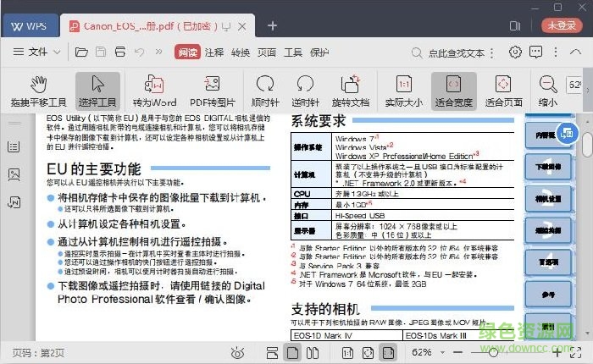The width and height of the screenshot is (593, 364).
Task: Click the 未登录 login button
Action: (561, 25)
